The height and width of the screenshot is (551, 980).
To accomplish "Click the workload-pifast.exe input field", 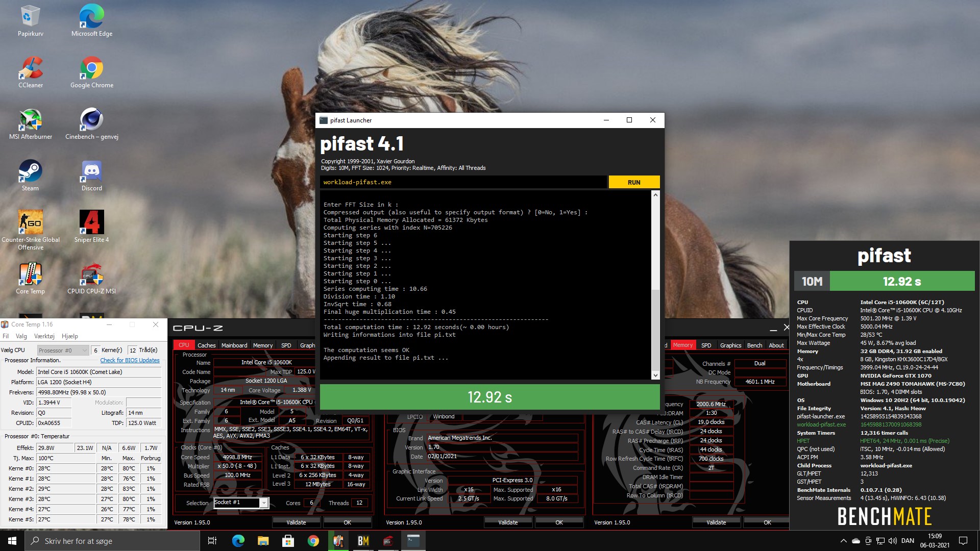I will [x=463, y=182].
